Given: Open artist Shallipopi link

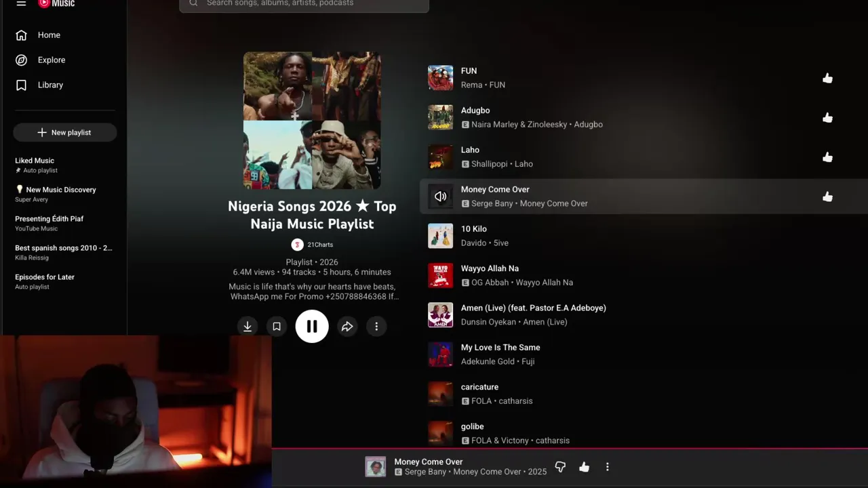Looking at the screenshot, I should [x=490, y=164].
